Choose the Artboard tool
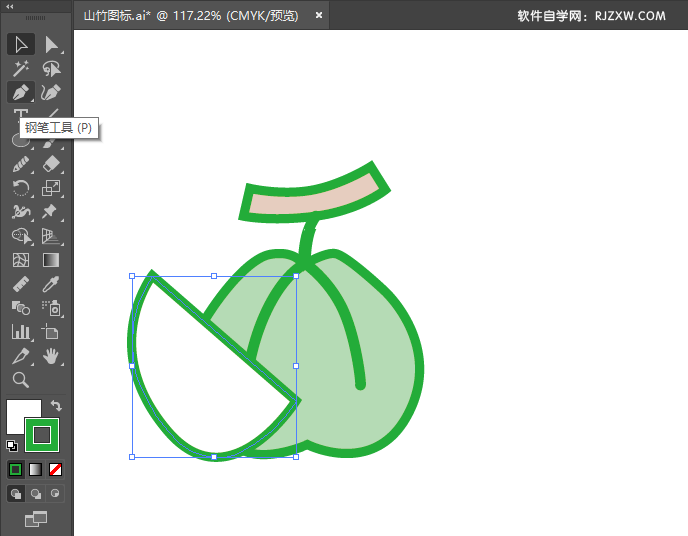This screenshot has height=536, width=688. coord(51,332)
